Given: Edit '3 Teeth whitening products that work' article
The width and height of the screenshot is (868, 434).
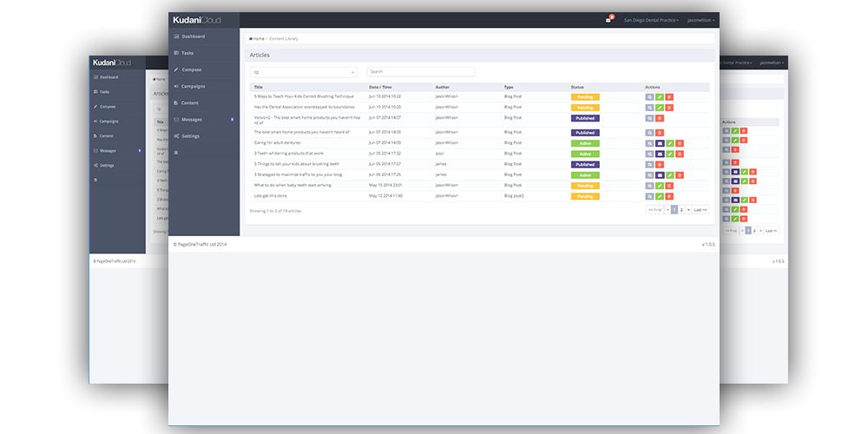Looking at the screenshot, I should pyautogui.click(x=670, y=154).
